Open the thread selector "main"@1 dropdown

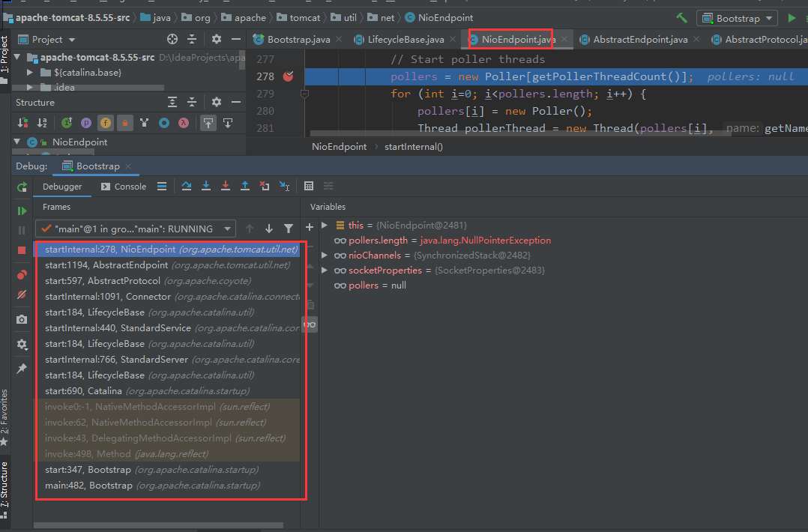point(136,229)
